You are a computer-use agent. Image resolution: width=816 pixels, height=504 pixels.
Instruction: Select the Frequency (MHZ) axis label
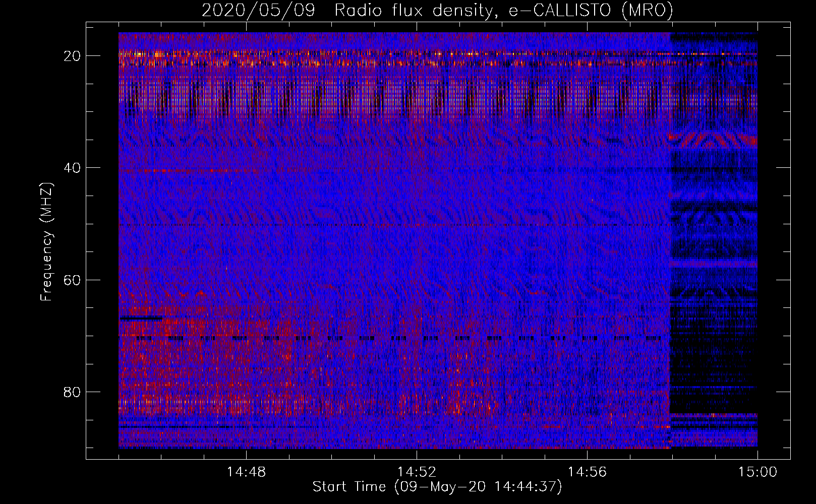click(46, 242)
